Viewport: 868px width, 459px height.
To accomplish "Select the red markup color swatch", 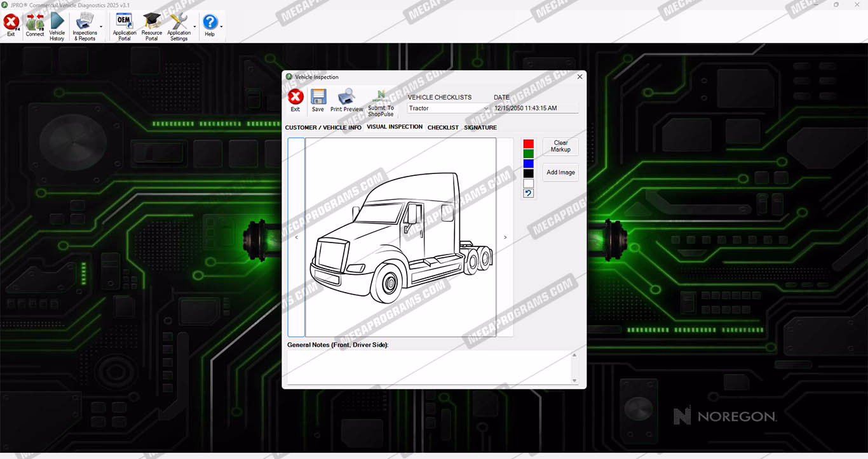I will coord(528,144).
